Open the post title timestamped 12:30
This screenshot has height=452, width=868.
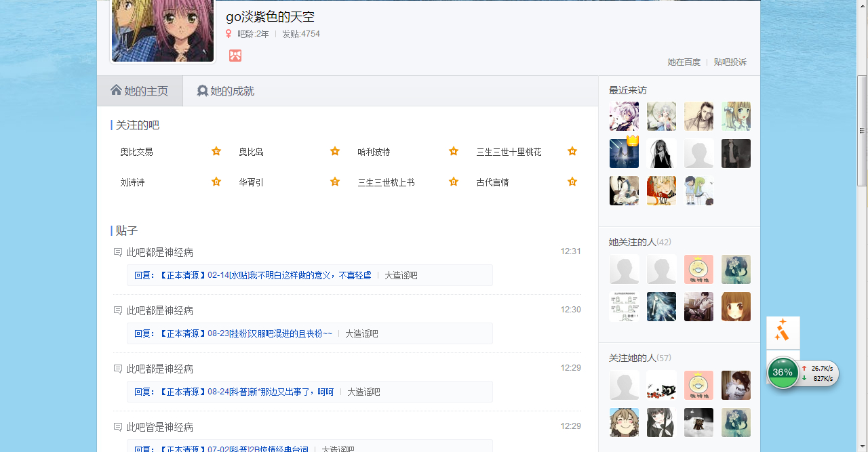160,310
